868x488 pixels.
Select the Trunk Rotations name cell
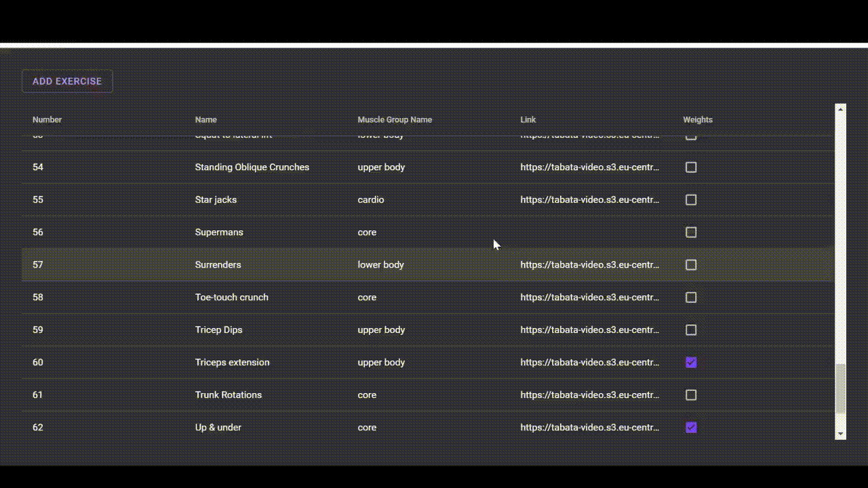[x=229, y=395]
